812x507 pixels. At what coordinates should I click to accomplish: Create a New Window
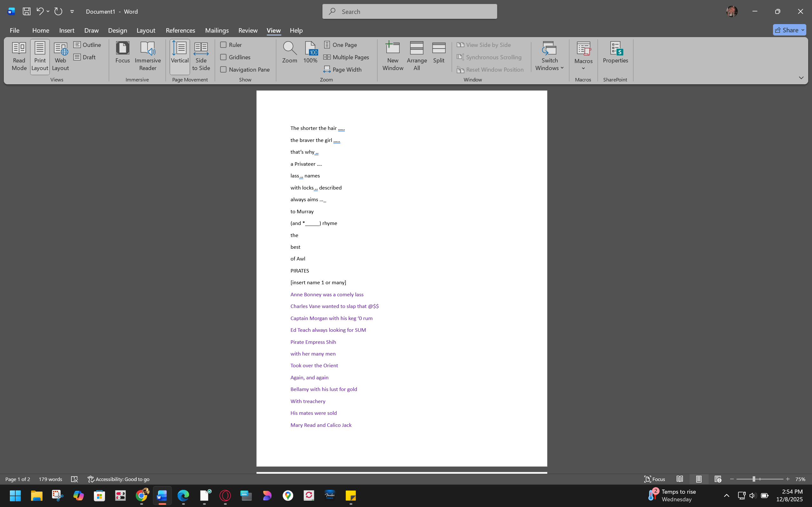point(392,56)
